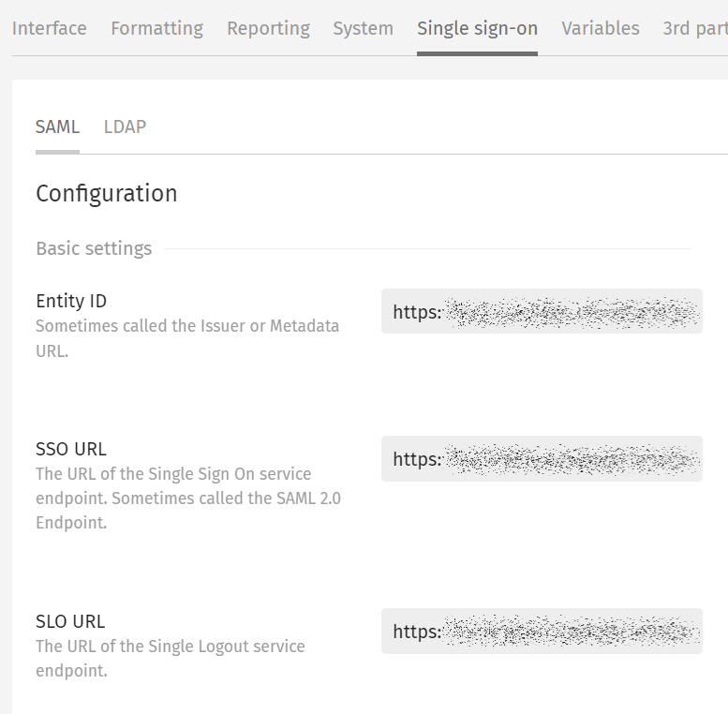Switch to the Formatting tab

tap(156, 28)
